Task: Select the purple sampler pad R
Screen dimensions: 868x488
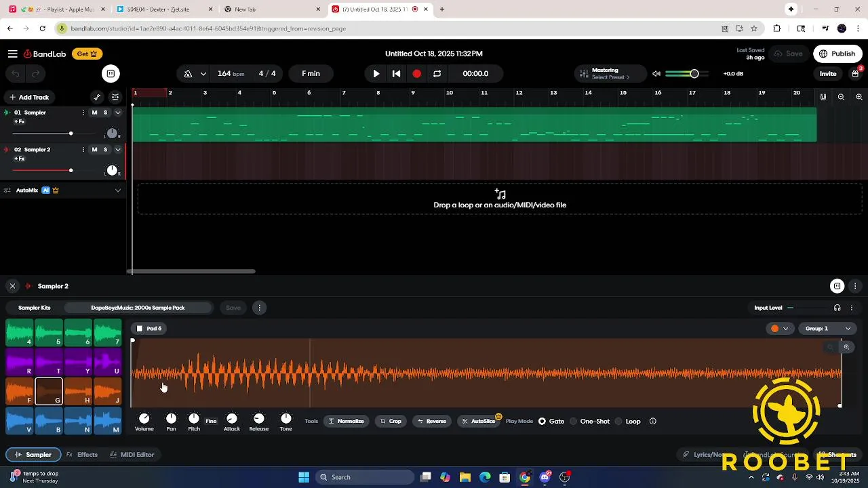Action: pyautogui.click(x=19, y=362)
